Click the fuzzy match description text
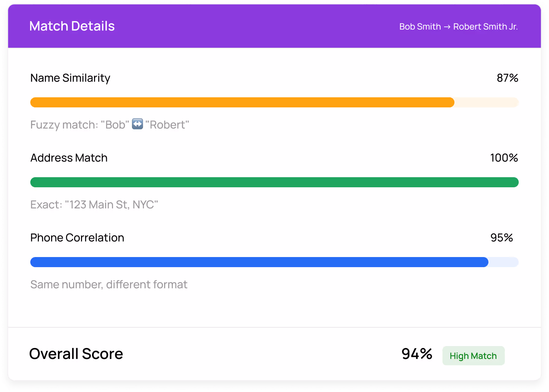 click(109, 124)
